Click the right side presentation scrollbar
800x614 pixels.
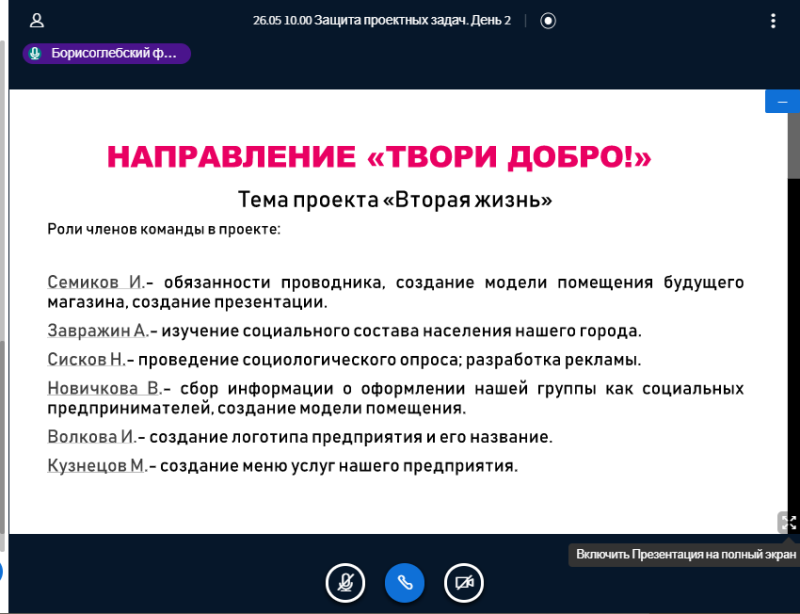(x=793, y=150)
